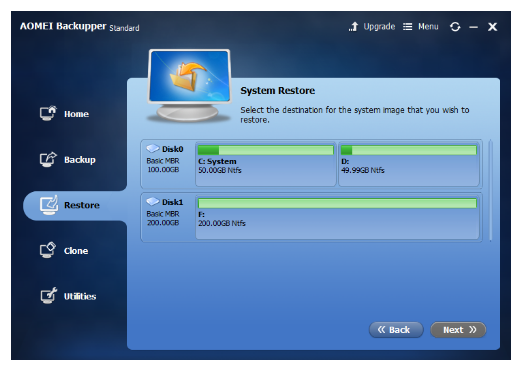Click 'Basic MBR' text under Disk0

[x=163, y=161]
